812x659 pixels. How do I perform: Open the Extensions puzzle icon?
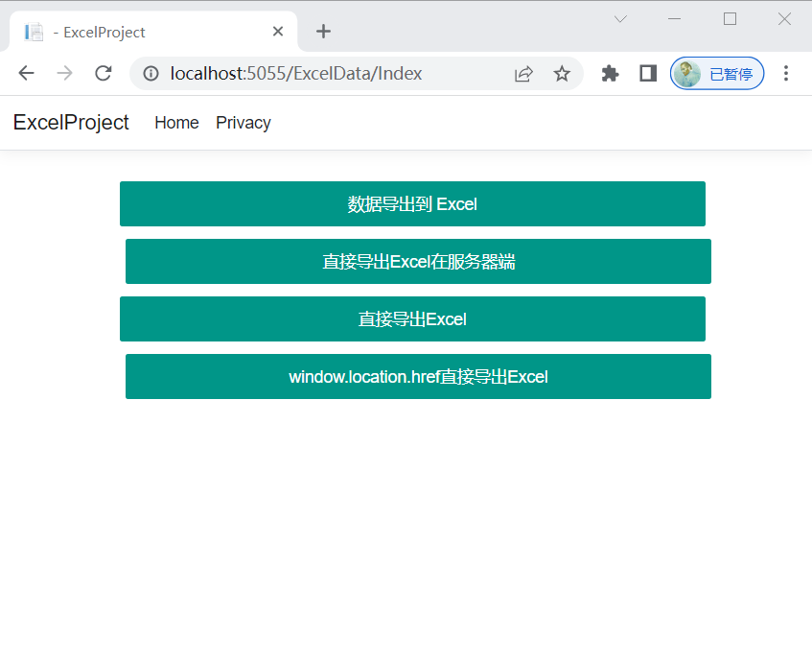(610, 74)
